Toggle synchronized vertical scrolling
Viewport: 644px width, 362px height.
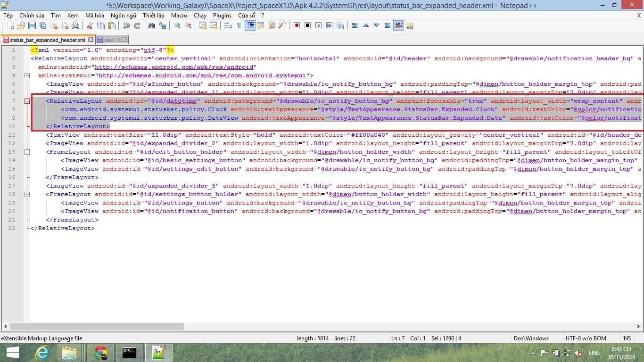(202, 25)
